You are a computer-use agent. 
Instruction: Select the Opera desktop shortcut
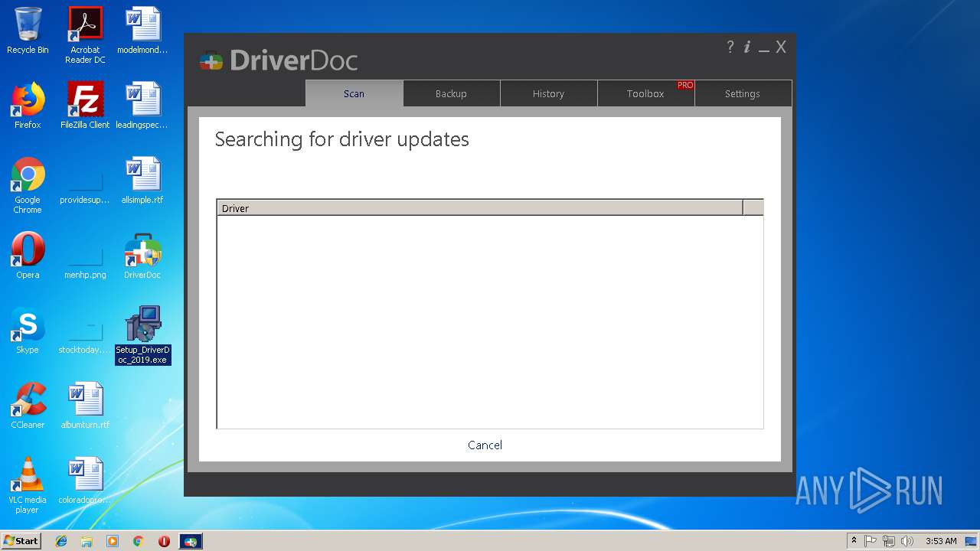point(28,256)
